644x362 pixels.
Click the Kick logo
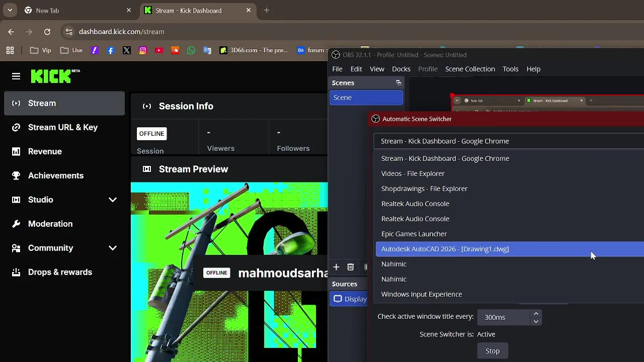(x=55, y=76)
